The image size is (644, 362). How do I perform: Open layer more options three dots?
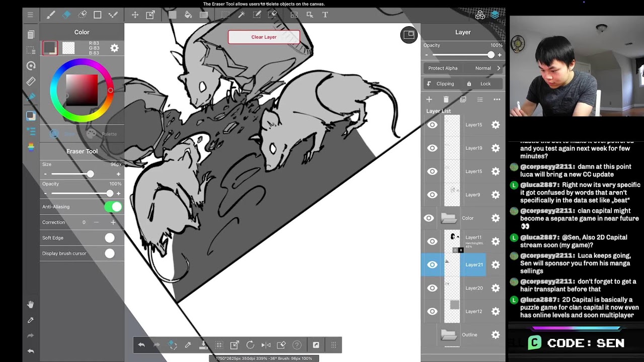click(497, 100)
